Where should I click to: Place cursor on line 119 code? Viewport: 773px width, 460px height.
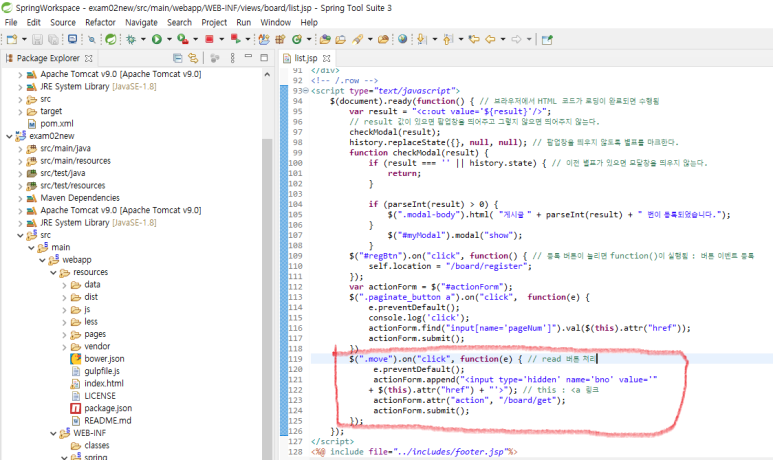pos(473,359)
